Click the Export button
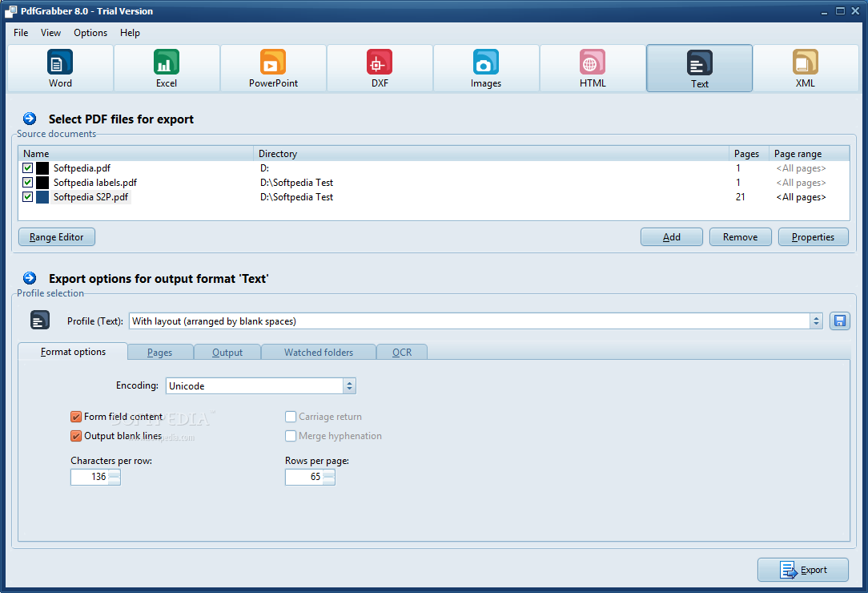This screenshot has width=868, height=593. pos(802,570)
